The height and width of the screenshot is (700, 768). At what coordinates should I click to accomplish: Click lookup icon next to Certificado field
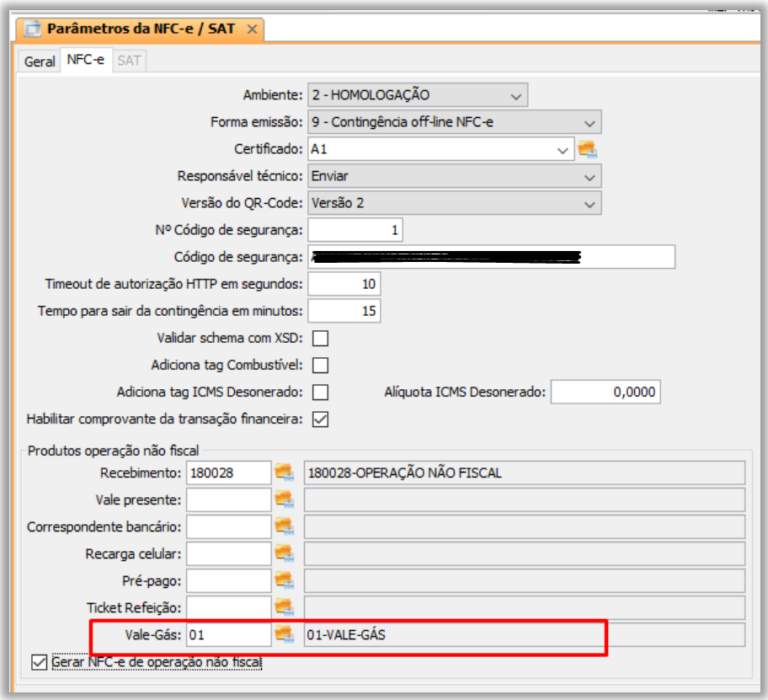(587, 149)
